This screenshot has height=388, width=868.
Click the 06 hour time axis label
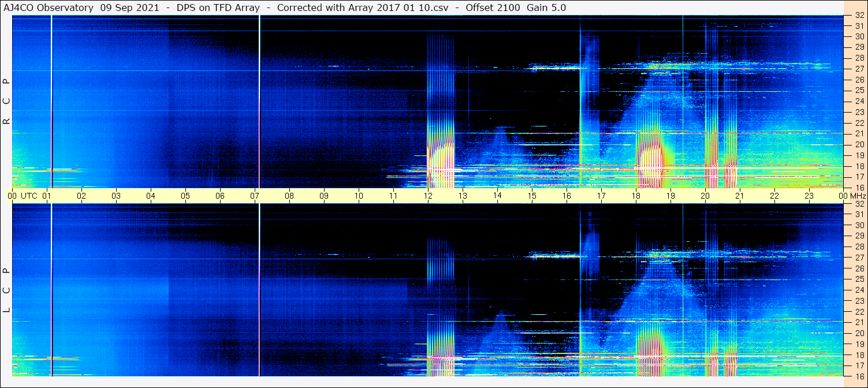coord(220,196)
